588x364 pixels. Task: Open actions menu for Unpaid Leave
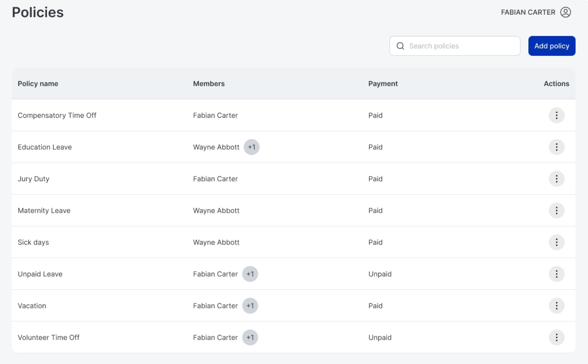point(556,274)
